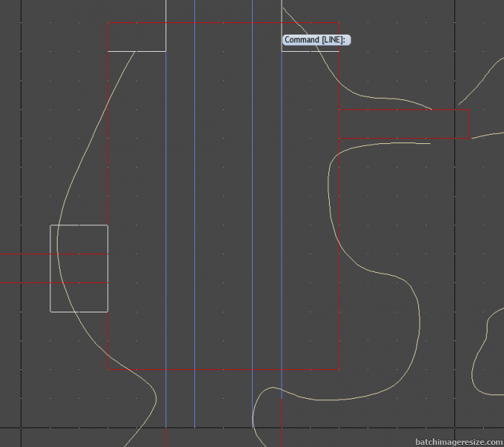Click left edge of small left white rectangle

point(50,295)
